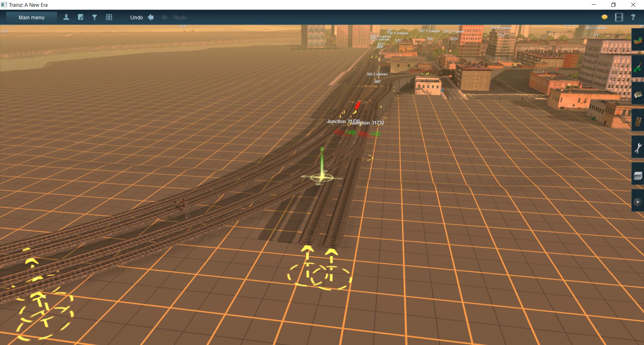Click the Undo left arrow icon

[151, 17]
